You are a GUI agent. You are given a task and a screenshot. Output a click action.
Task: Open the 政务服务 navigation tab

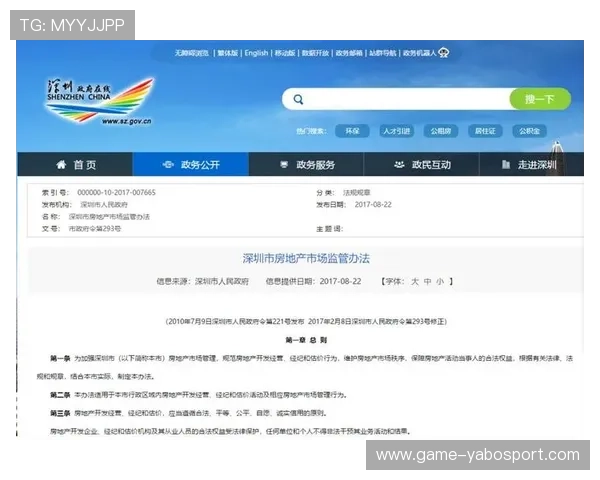(306, 165)
